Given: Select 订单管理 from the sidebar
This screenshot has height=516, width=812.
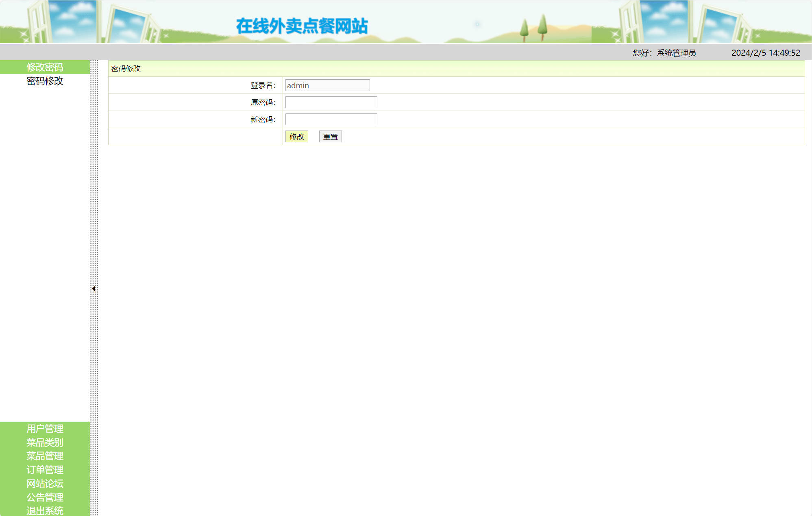Looking at the screenshot, I should point(45,470).
